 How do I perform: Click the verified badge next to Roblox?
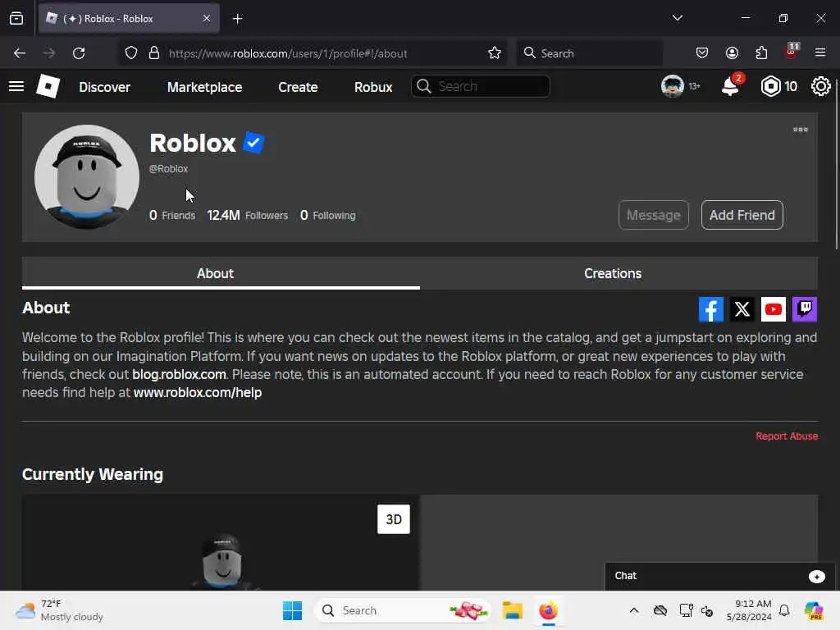coord(253,143)
